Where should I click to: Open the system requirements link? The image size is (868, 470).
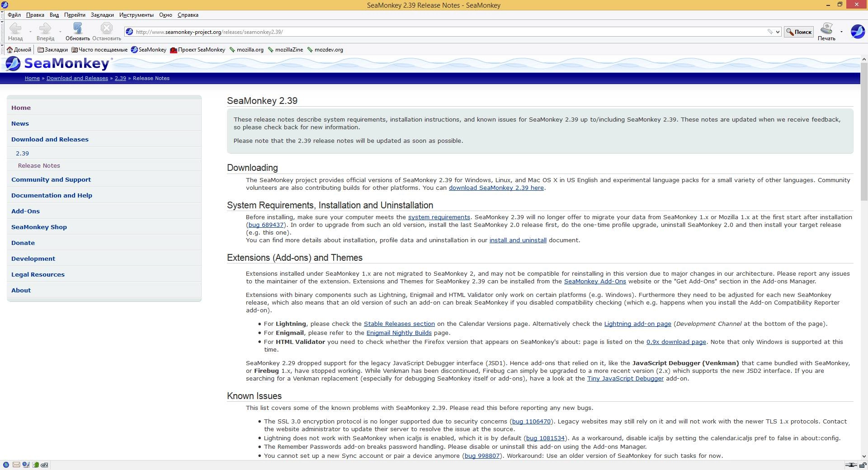(x=439, y=217)
